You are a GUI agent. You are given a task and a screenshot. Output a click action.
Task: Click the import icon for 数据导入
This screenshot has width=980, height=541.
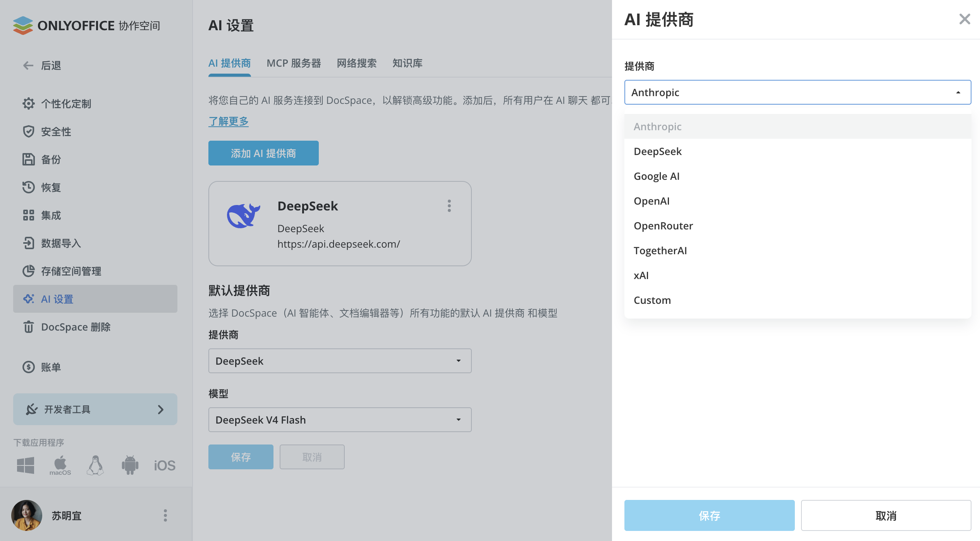pyautogui.click(x=28, y=243)
